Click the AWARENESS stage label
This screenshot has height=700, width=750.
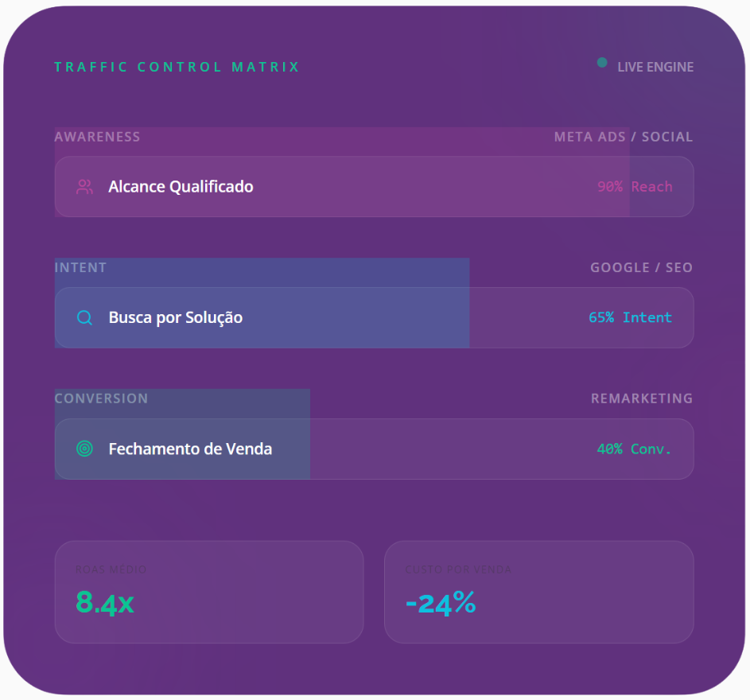[97, 137]
